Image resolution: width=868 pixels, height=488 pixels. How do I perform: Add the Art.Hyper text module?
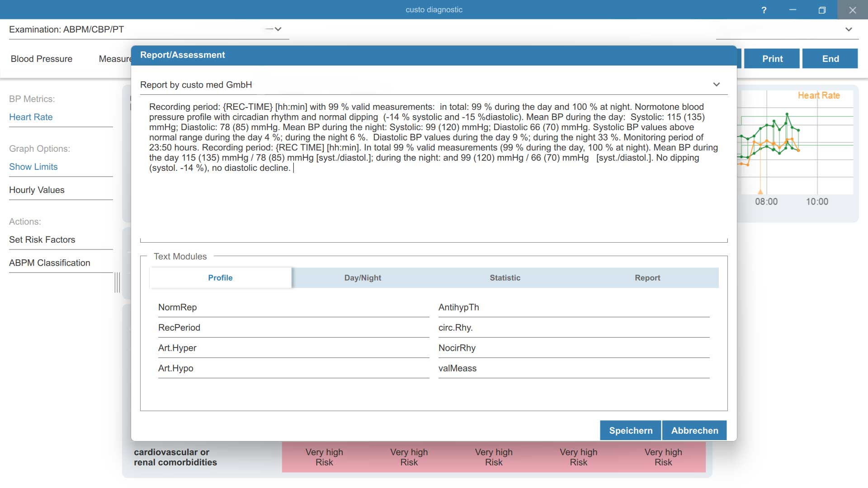tap(293, 348)
